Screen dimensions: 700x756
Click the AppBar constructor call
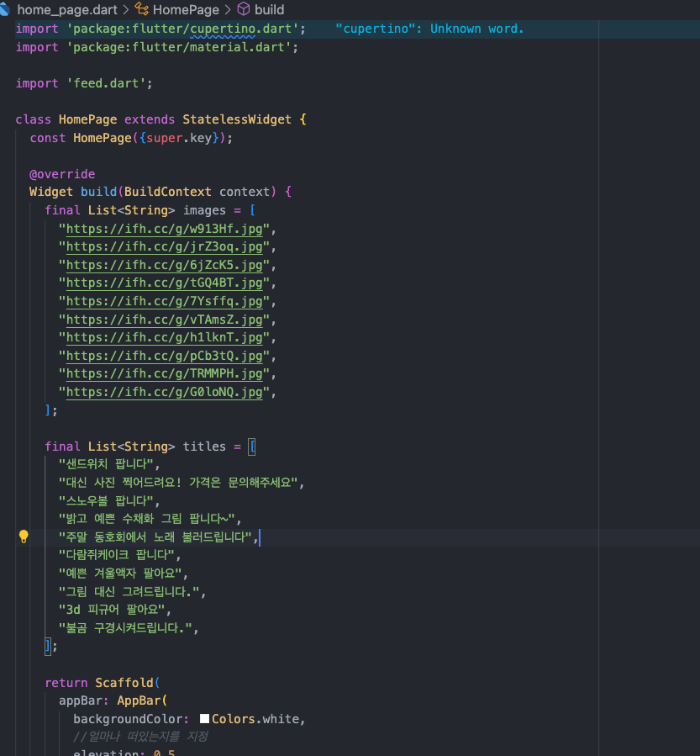(139, 700)
